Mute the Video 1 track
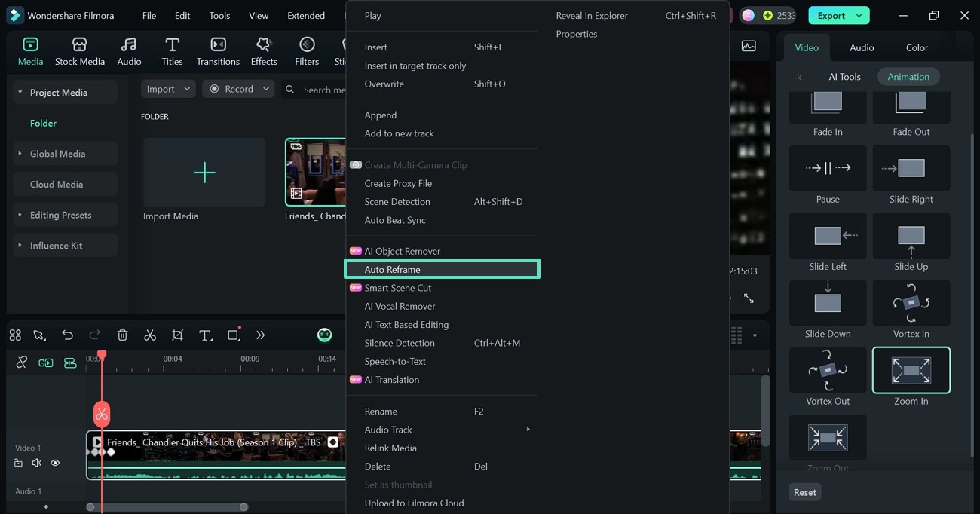Viewport: 980px width, 514px height. [35, 462]
